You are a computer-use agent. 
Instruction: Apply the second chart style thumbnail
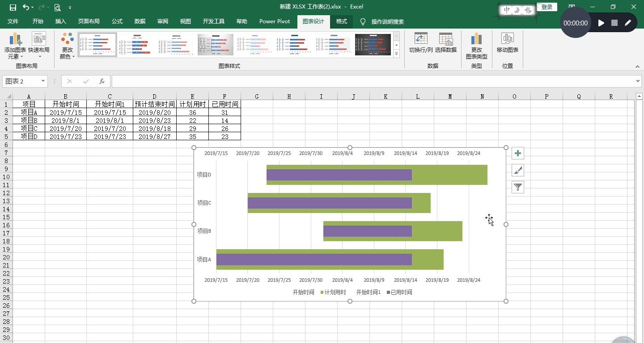pos(136,44)
